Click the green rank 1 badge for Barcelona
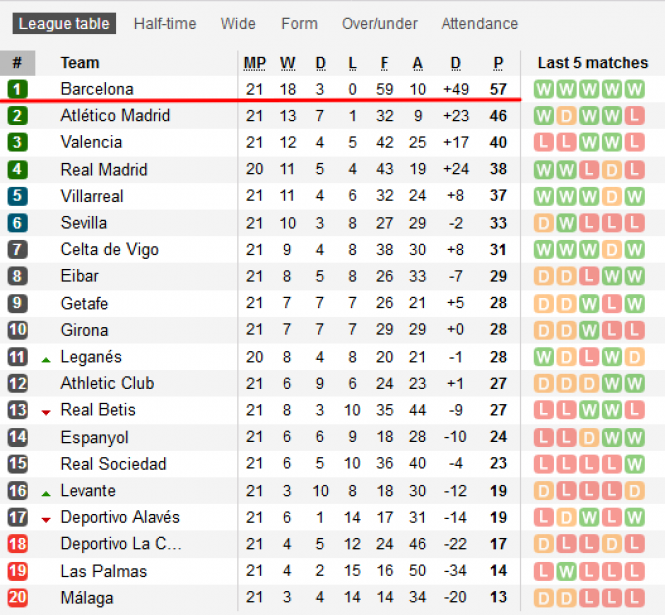 pyautogui.click(x=17, y=89)
